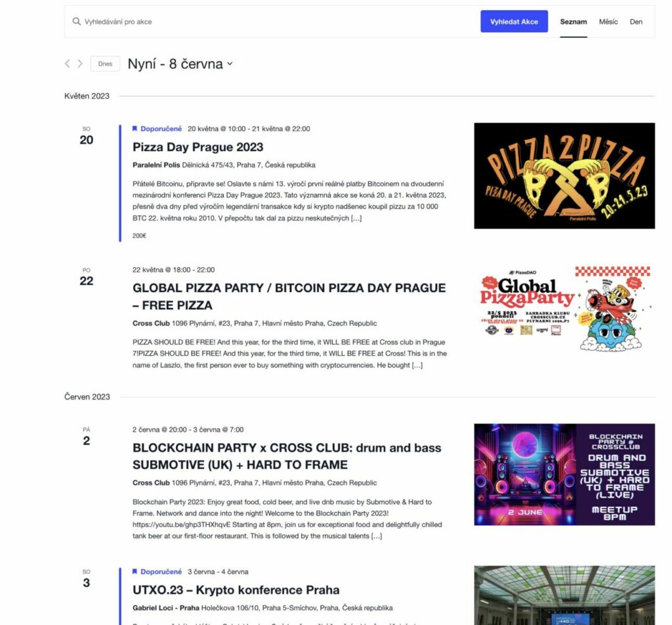Click the search magnifier icon
Image resolution: width=672 pixels, height=625 pixels.
(x=76, y=22)
